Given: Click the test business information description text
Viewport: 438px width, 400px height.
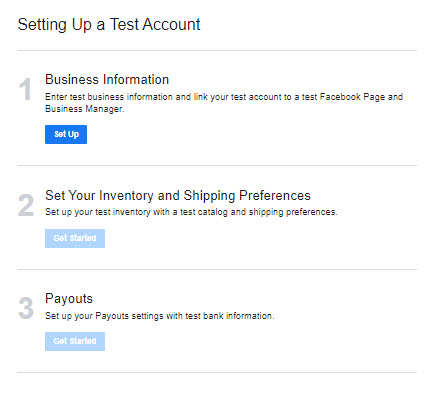Looking at the screenshot, I should click(x=224, y=103).
